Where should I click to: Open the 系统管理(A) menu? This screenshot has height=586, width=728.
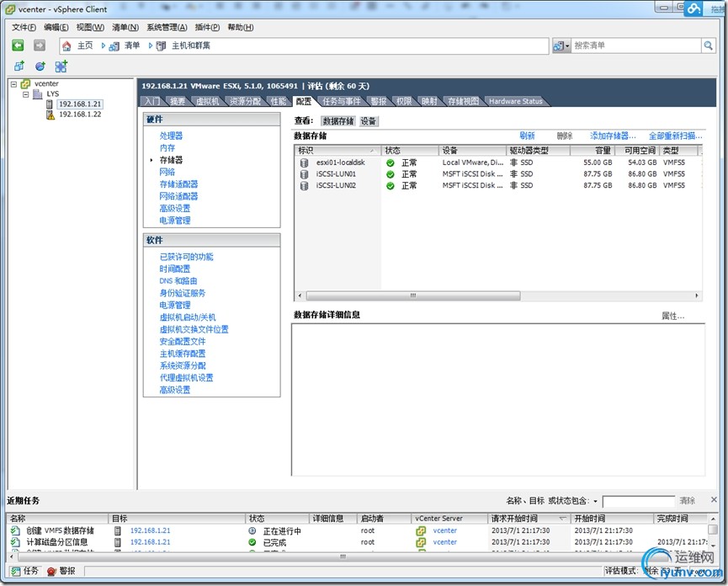(x=167, y=28)
